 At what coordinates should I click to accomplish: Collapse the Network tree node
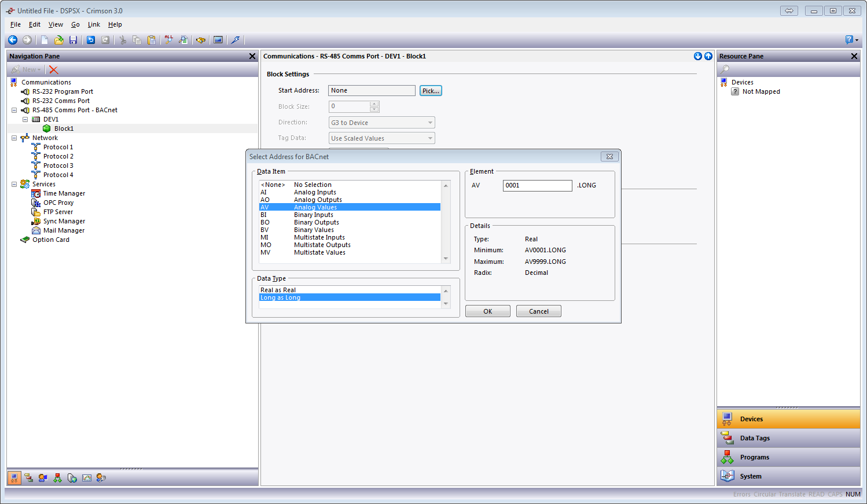click(x=14, y=138)
